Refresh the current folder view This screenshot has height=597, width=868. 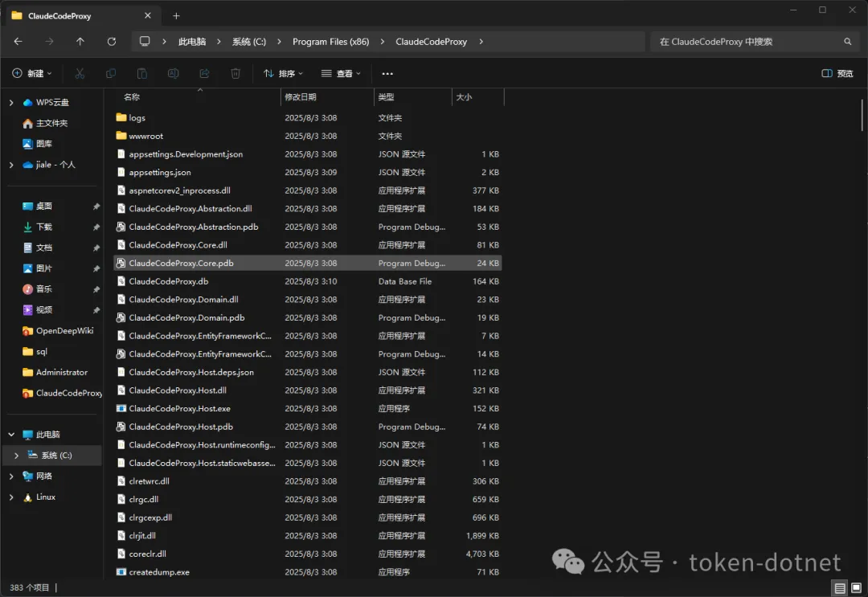click(x=111, y=42)
